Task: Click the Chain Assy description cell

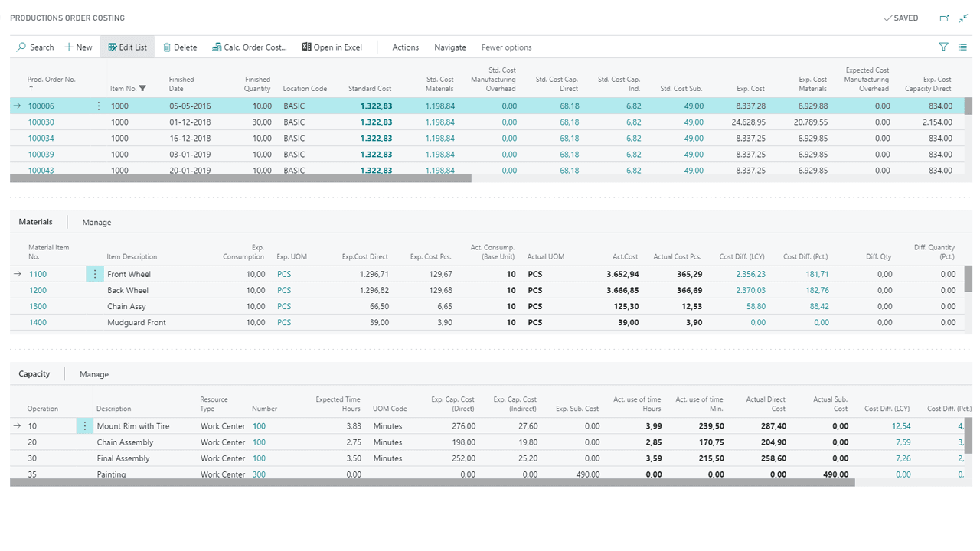Action: pyautogui.click(x=126, y=306)
